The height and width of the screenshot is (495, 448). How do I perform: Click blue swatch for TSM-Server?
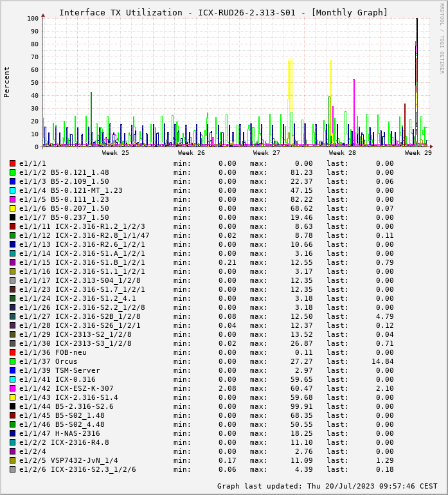12,370
